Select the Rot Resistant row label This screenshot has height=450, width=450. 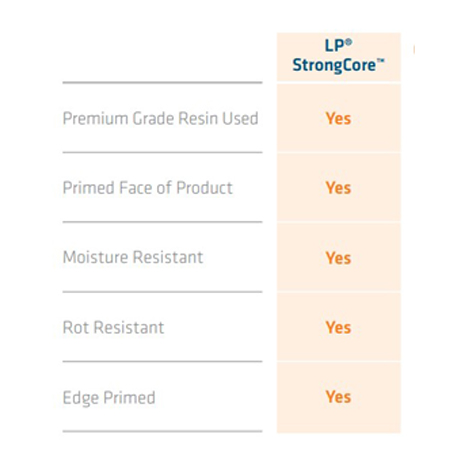point(113,327)
